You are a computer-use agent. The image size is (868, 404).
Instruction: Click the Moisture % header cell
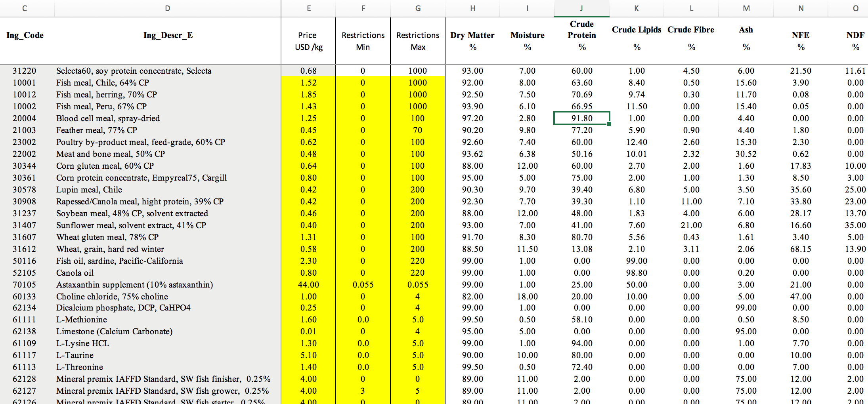pyautogui.click(x=527, y=41)
